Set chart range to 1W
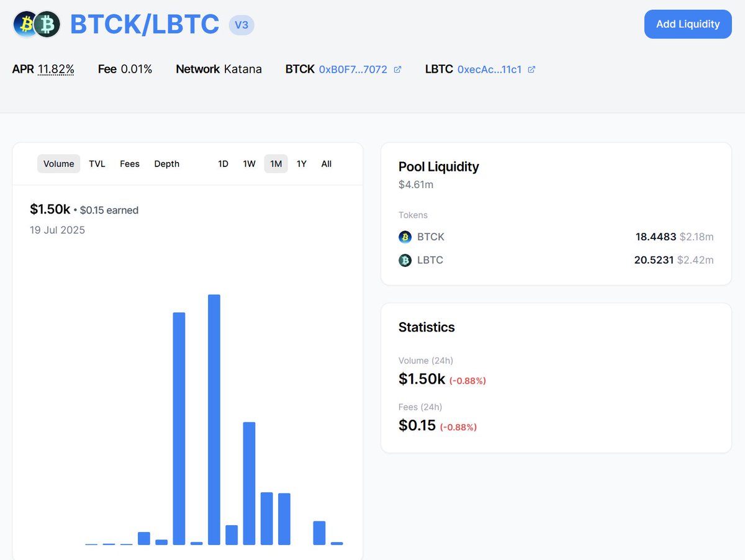Viewport: 745px width, 560px height. tap(249, 164)
